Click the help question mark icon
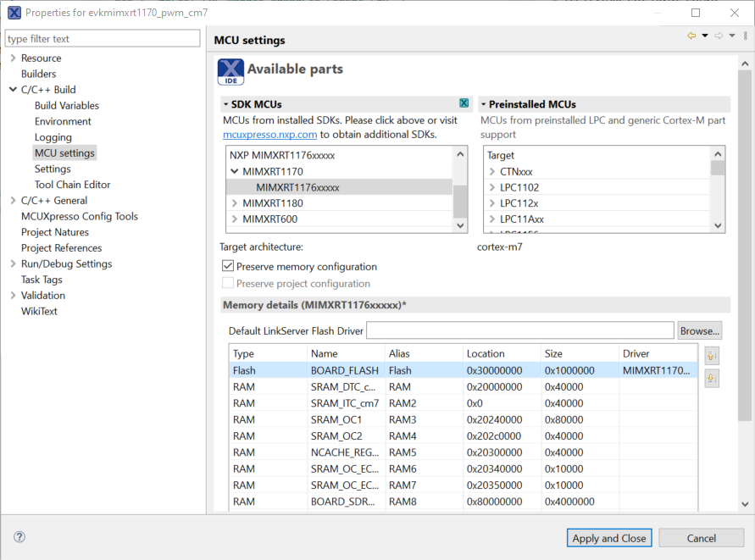Viewport: 755px width, 560px height. coord(18,537)
